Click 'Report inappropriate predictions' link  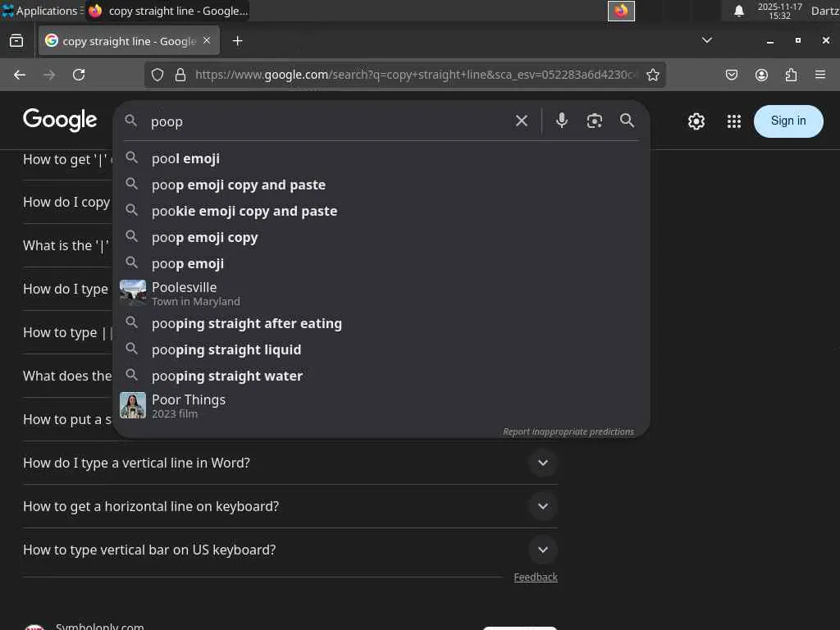(568, 431)
